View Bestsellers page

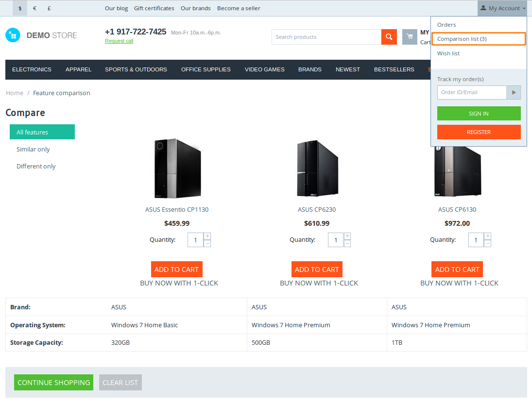tap(394, 69)
